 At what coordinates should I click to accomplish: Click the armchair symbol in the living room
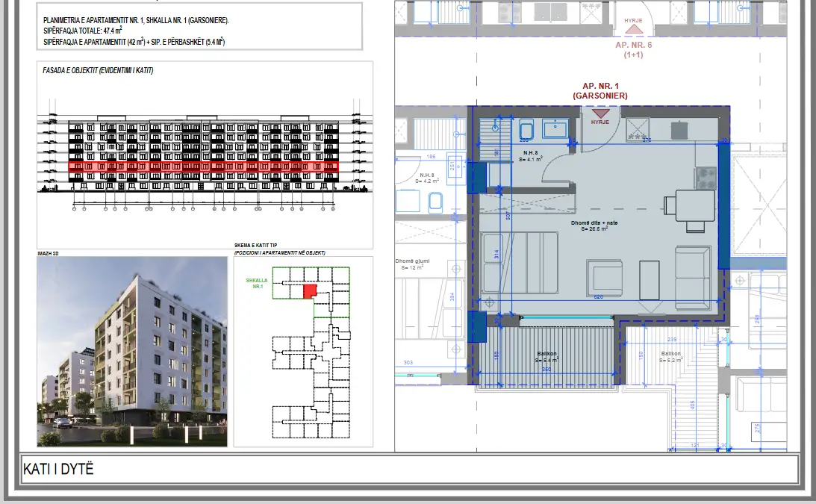[x=605, y=277]
